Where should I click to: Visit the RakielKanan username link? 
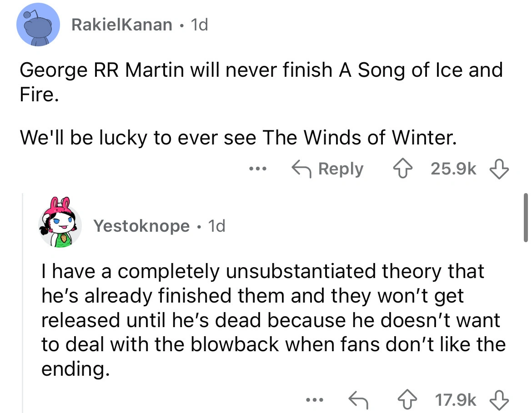click(122, 25)
